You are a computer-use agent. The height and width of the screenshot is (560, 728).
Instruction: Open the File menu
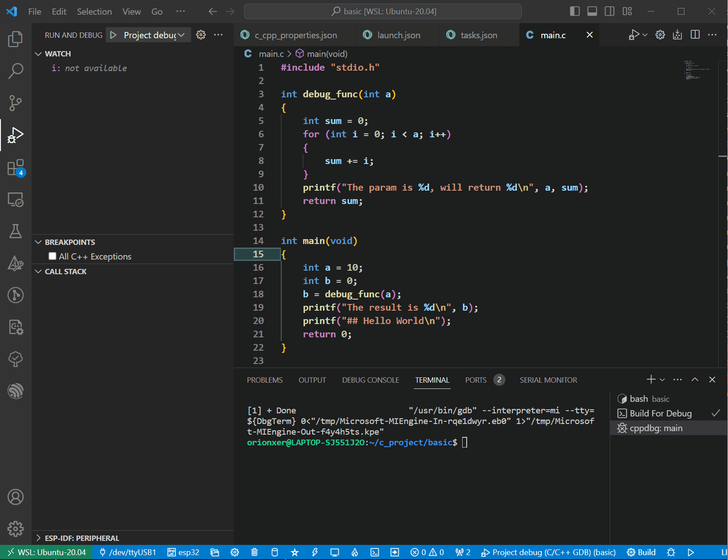[x=35, y=12]
